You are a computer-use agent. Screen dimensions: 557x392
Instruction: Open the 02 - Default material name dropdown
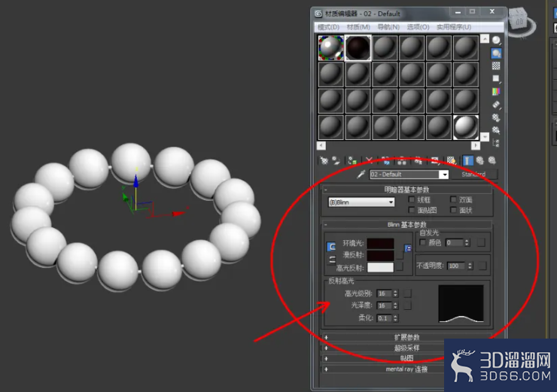coord(443,175)
